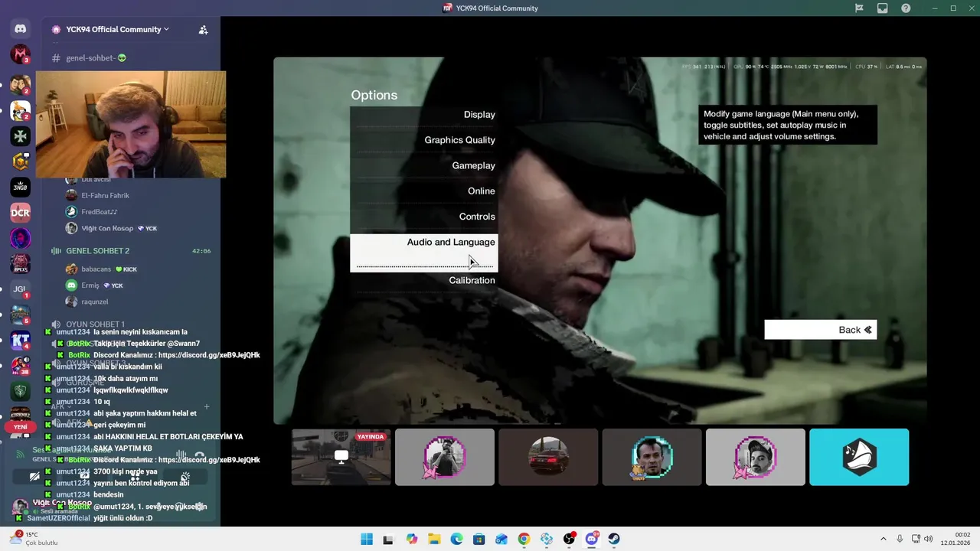
Task: Select the red car participant tile
Action: [548, 457]
